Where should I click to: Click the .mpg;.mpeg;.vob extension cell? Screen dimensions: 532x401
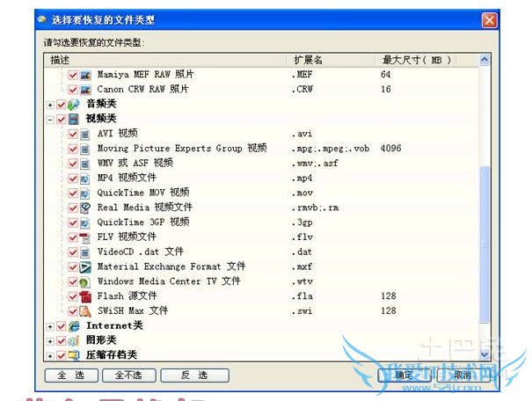[331, 149]
